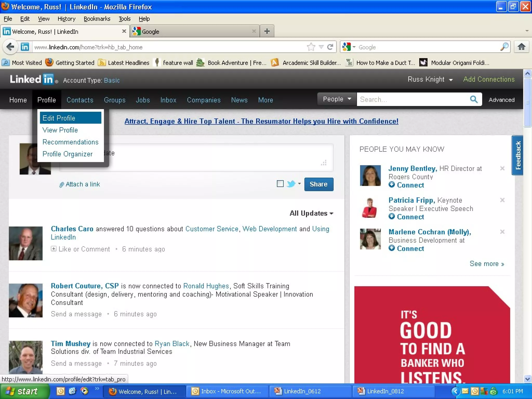Click the LinkedIn search magnifier icon

click(474, 99)
